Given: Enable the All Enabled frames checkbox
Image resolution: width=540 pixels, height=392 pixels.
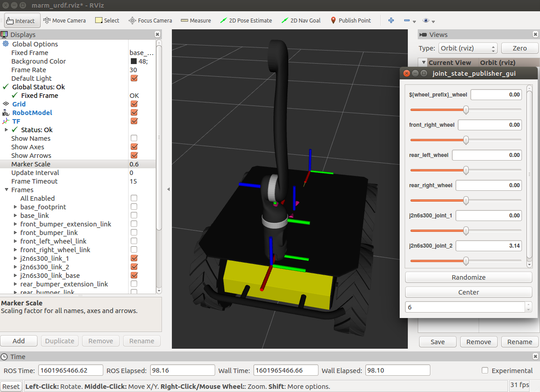Looking at the screenshot, I should (134, 198).
